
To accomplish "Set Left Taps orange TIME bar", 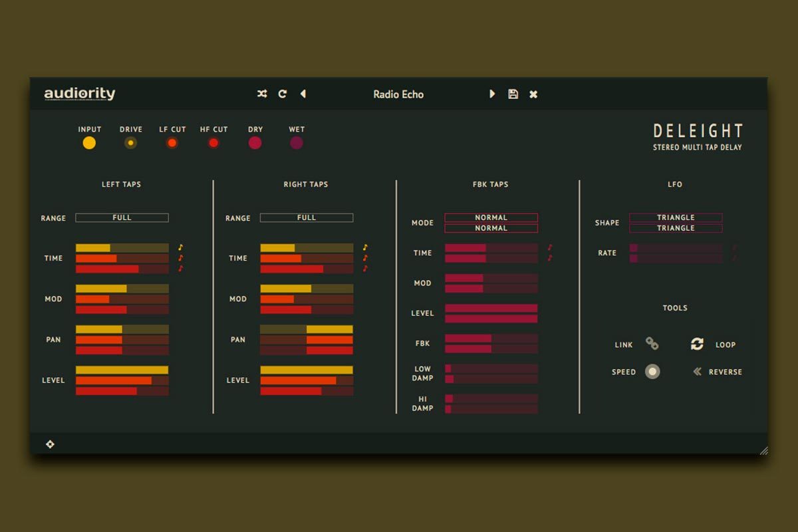I will click(x=122, y=259).
